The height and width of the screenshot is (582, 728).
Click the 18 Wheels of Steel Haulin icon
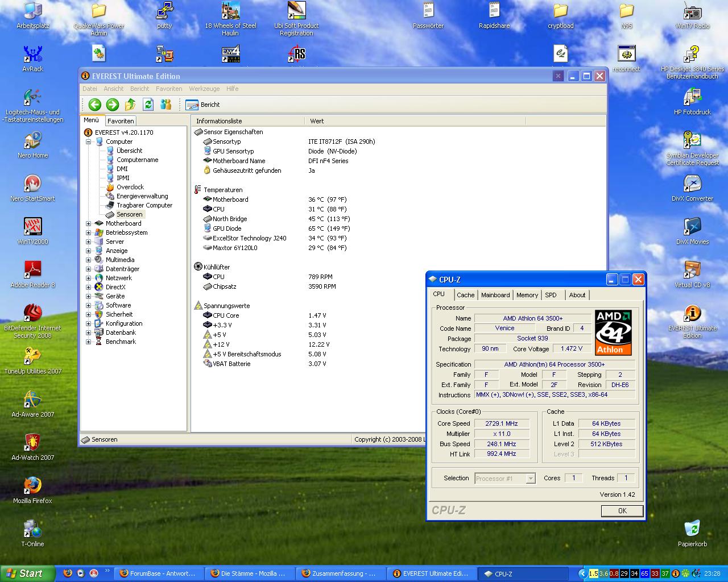[230, 19]
